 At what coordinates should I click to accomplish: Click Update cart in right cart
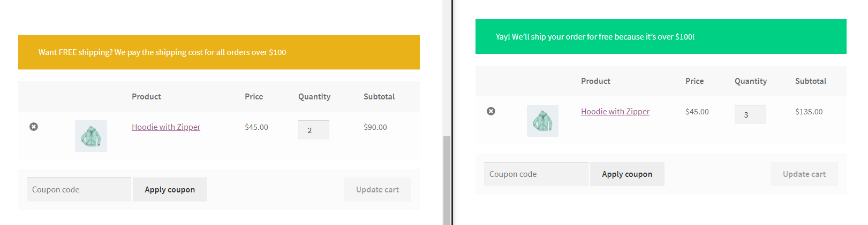tap(804, 174)
